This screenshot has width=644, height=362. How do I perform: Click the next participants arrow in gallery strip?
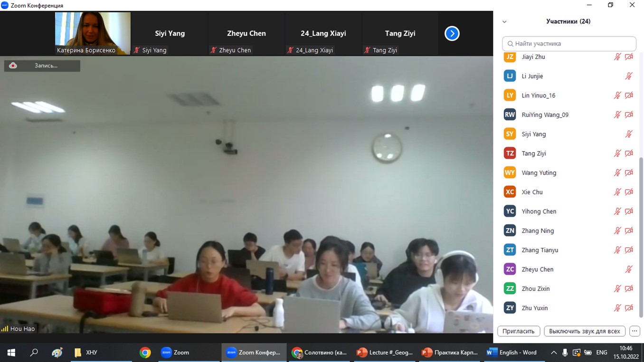pos(452,33)
